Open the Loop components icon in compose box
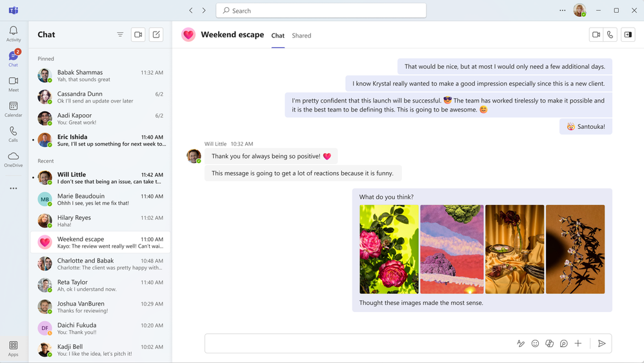Viewport: 644px width, 363px height. (563, 344)
